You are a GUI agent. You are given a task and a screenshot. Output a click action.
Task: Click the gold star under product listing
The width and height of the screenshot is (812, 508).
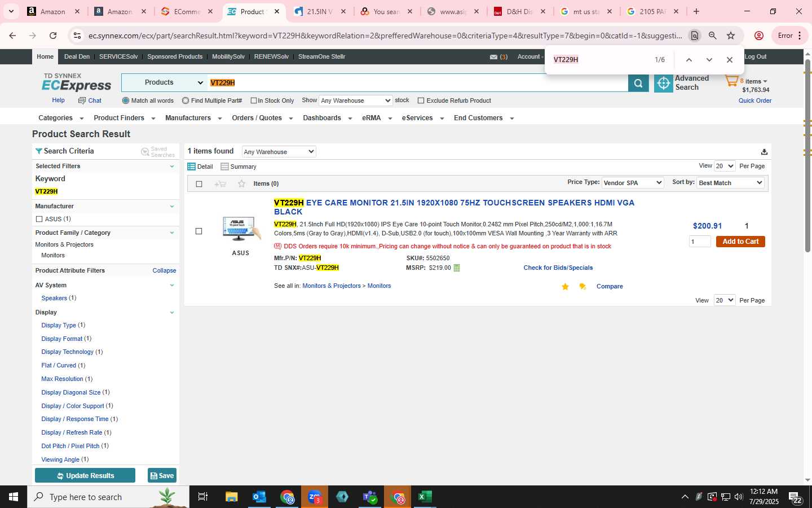[x=565, y=287]
